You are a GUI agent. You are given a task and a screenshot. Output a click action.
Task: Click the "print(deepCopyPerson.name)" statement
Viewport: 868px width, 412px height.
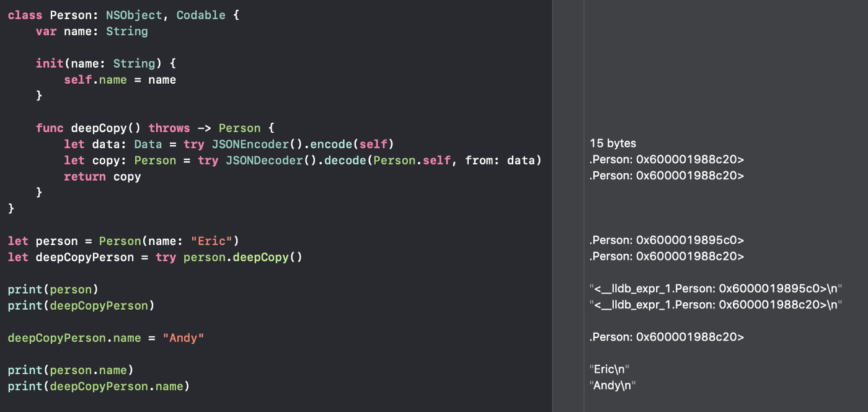coord(99,387)
